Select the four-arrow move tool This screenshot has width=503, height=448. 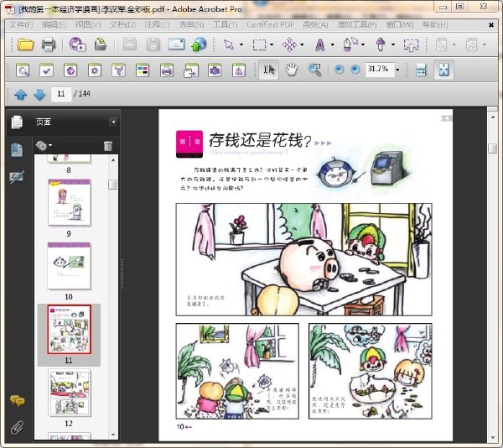click(x=289, y=44)
